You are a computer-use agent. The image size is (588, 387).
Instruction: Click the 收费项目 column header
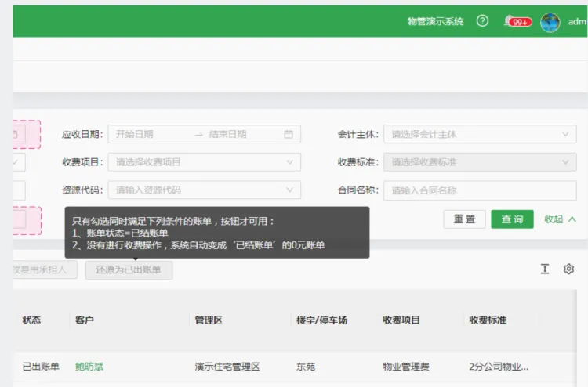(x=401, y=320)
